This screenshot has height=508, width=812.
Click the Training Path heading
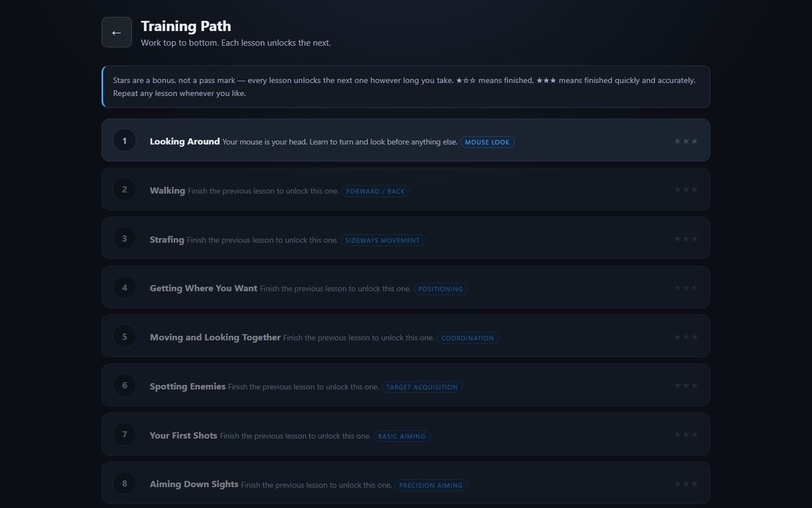[186, 26]
